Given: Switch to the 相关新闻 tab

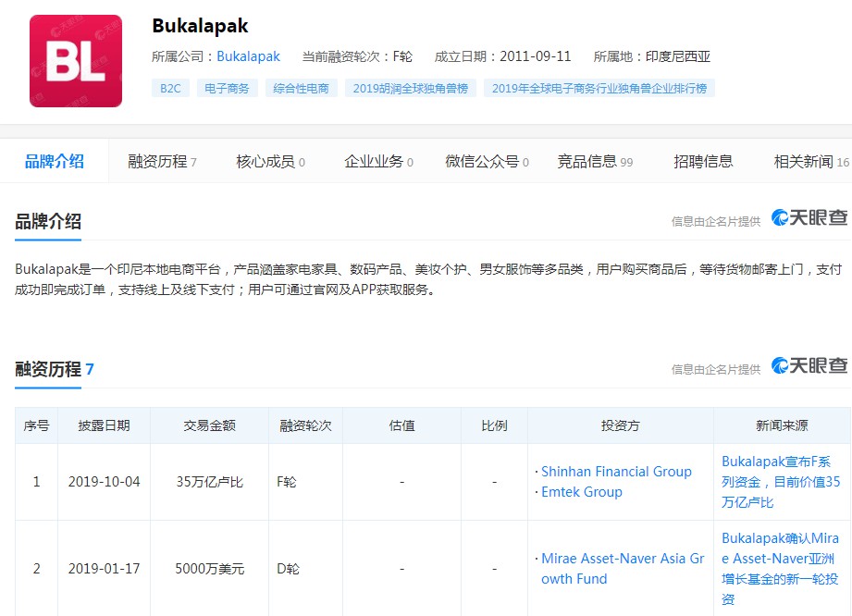Looking at the screenshot, I should coord(811,161).
